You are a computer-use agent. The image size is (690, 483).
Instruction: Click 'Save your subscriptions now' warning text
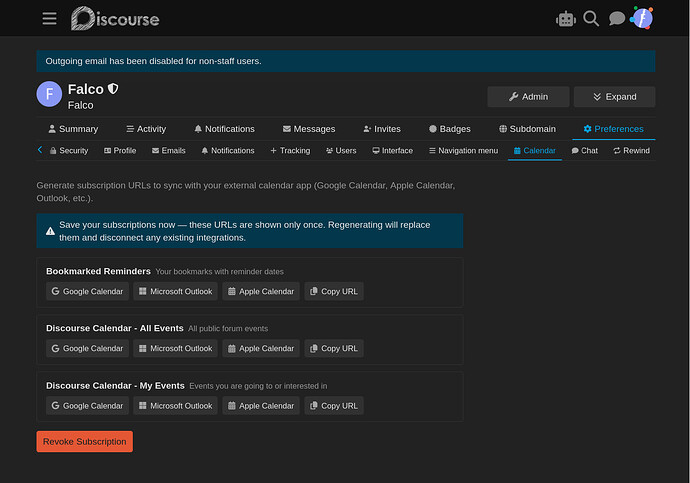[x=245, y=231]
